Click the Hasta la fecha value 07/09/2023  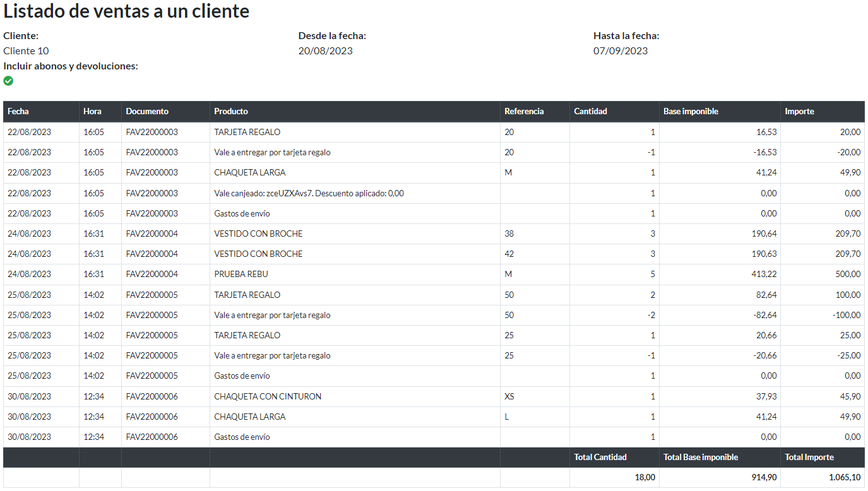(620, 51)
